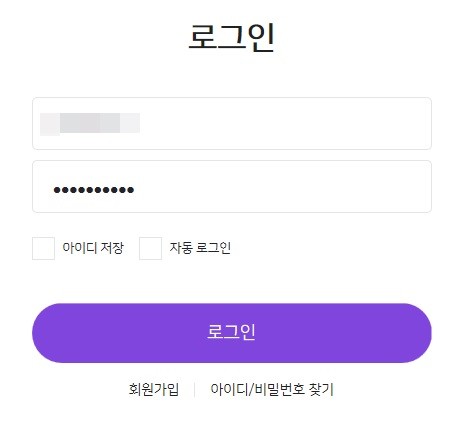Image resolution: width=456 pixels, height=437 pixels.
Task: Click the divider between 회원가입 and 아이디/비밀번호 찾기
Action: [195, 390]
